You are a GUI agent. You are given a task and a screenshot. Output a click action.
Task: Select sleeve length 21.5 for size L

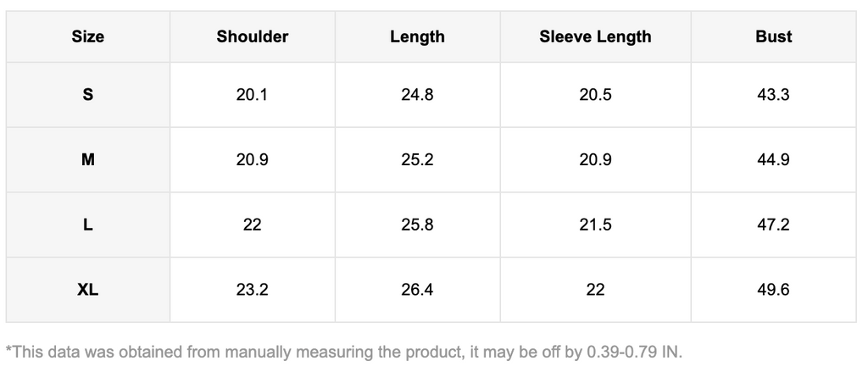tap(595, 225)
